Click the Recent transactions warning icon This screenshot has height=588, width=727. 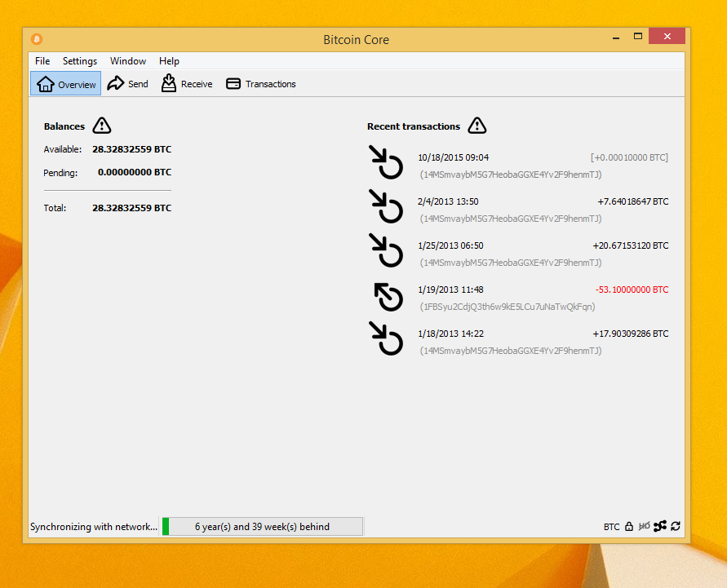pyautogui.click(x=477, y=126)
